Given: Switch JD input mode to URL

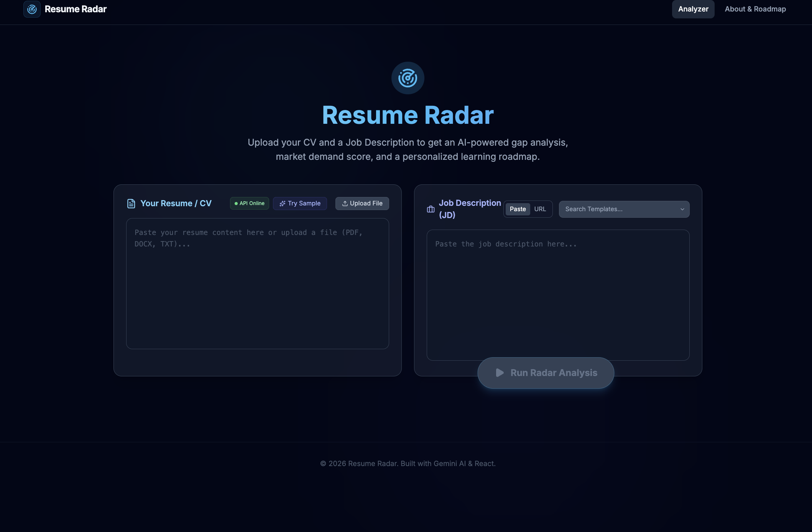Looking at the screenshot, I should (x=540, y=209).
